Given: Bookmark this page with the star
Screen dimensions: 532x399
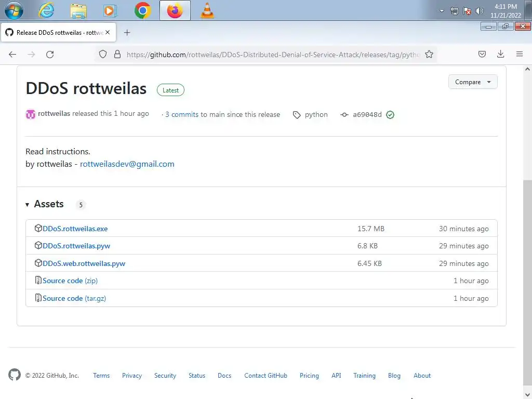Looking at the screenshot, I should [429, 54].
